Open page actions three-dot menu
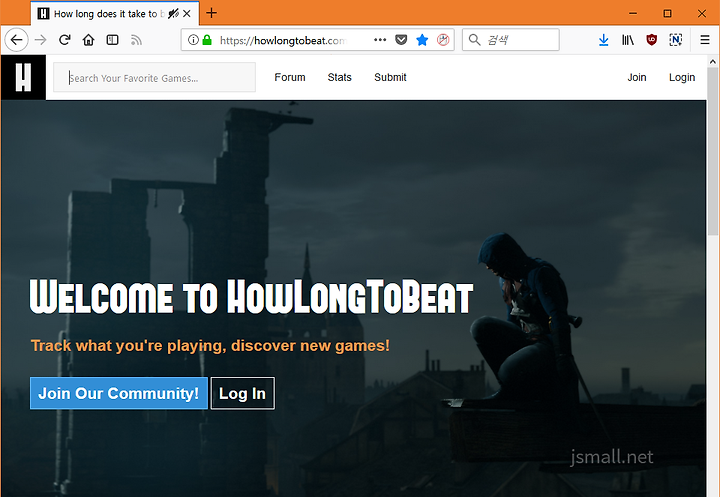 click(380, 40)
